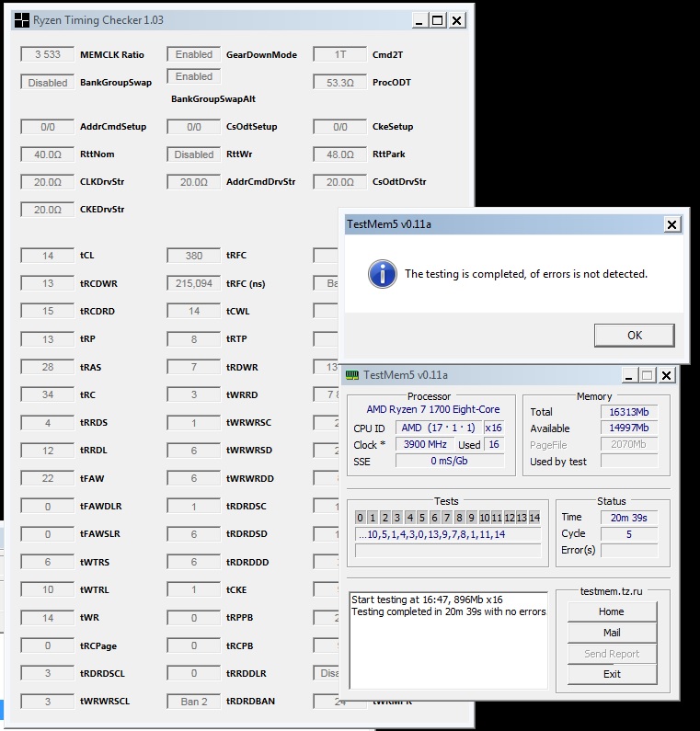Click the tRTP value 8
This screenshot has height=731, width=700.
(x=193, y=339)
